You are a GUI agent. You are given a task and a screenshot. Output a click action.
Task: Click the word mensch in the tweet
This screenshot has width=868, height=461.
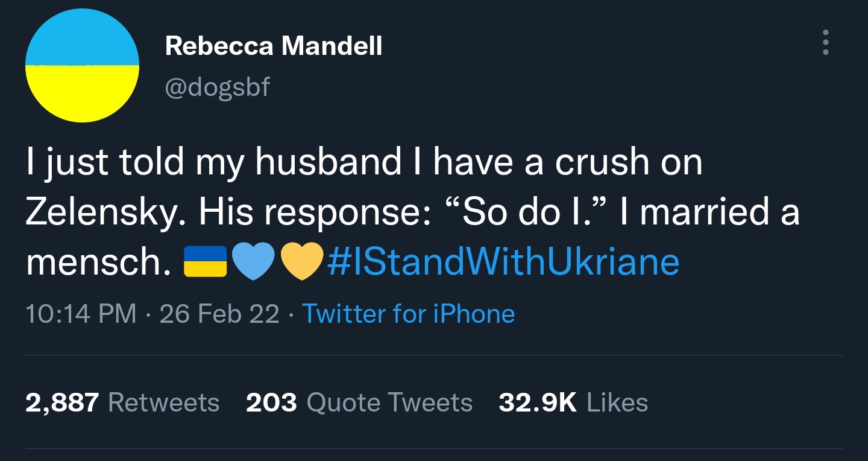click(96, 261)
